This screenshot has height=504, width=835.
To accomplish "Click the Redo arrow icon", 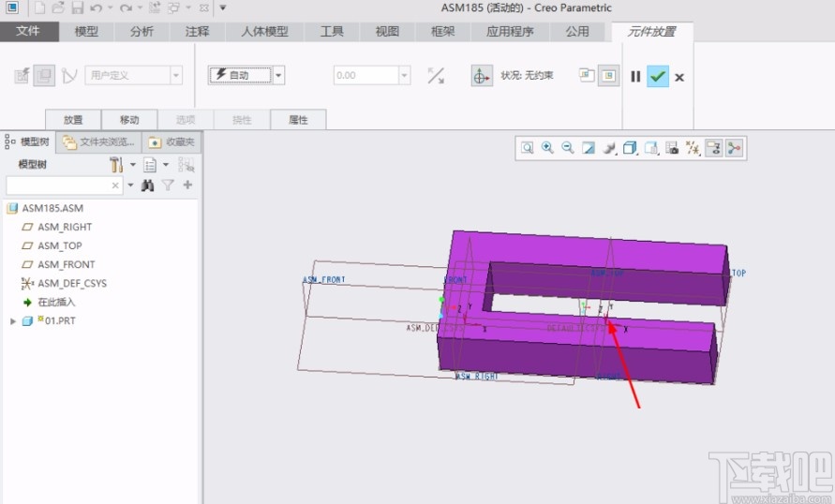I will pos(126,7).
